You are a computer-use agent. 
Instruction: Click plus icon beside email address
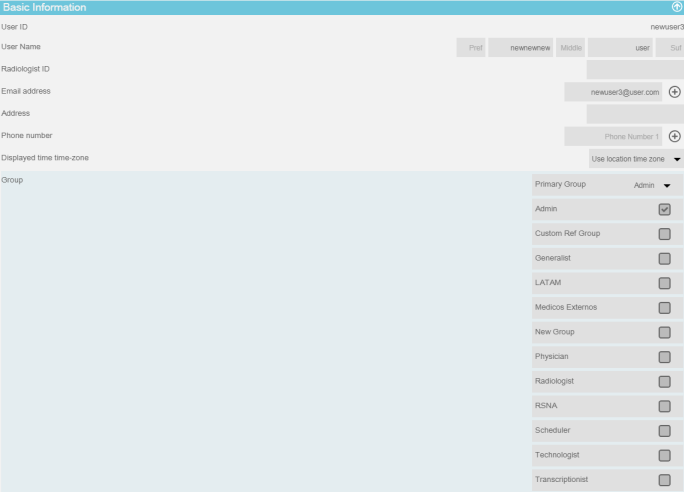[675, 92]
